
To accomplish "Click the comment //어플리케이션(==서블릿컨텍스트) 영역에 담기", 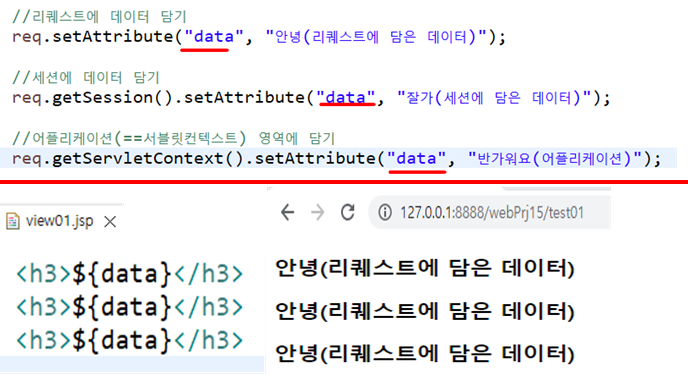I will click(x=174, y=139).
